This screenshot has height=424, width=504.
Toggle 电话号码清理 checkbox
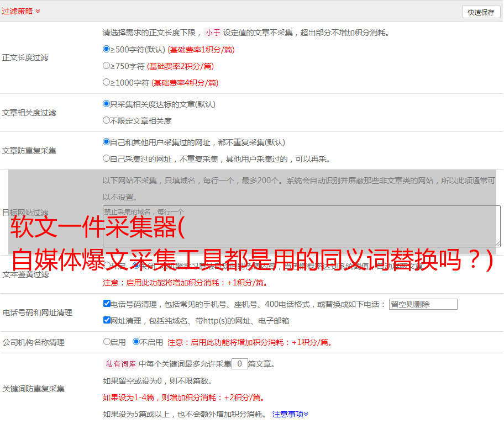[107, 304]
